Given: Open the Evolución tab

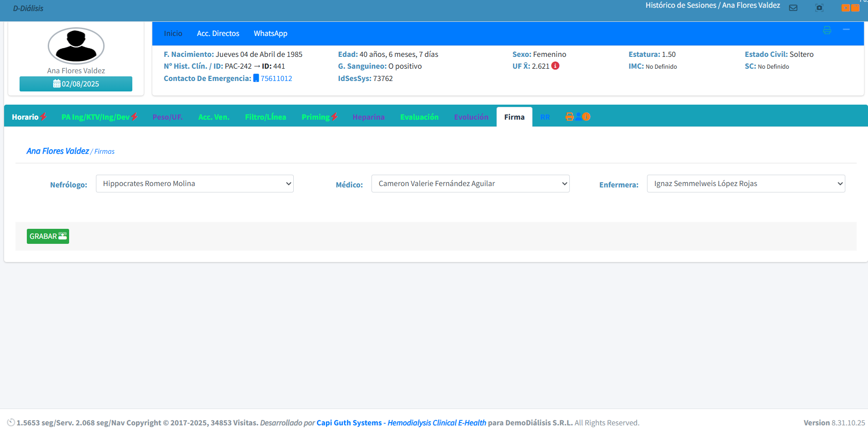Looking at the screenshot, I should click(x=471, y=117).
